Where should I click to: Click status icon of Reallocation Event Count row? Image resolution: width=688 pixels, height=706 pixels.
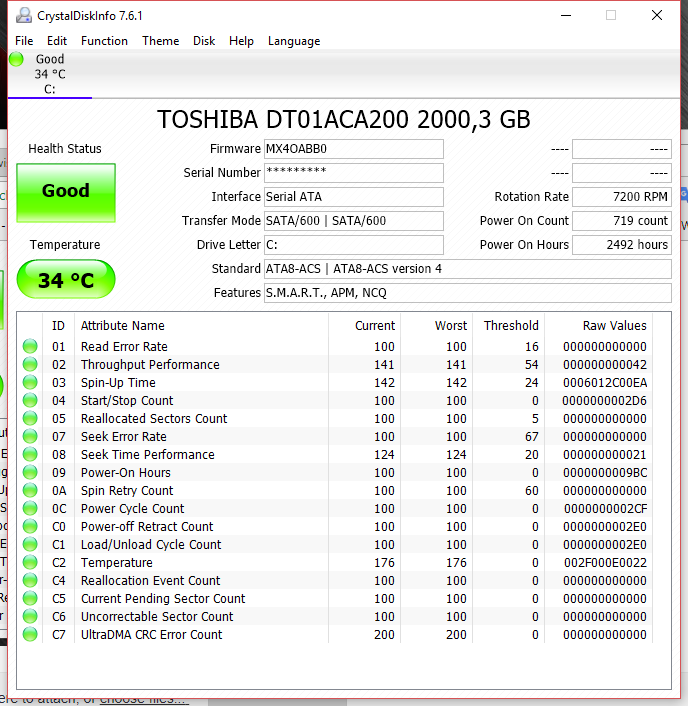(x=30, y=580)
